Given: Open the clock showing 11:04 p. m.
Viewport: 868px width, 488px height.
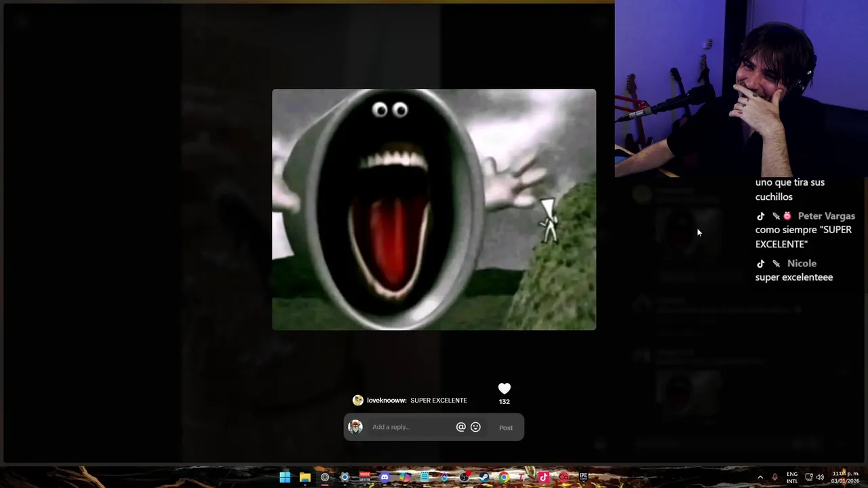Looking at the screenshot, I should point(845,477).
